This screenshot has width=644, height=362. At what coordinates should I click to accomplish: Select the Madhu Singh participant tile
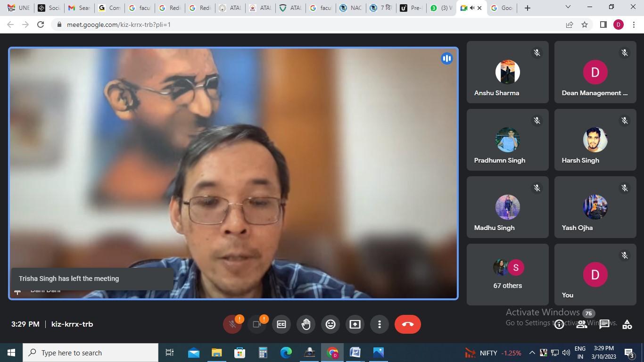pyautogui.click(x=508, y=207)
